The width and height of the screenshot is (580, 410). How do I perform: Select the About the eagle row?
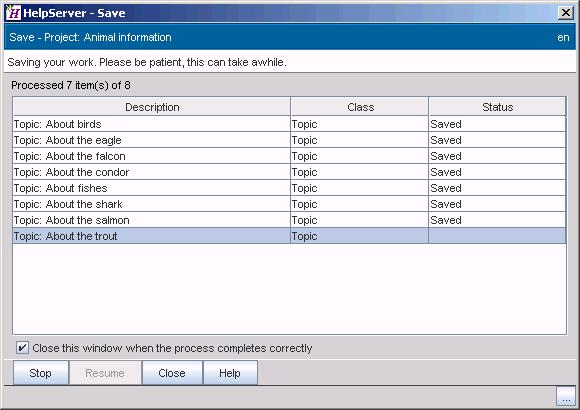[289, 140]
